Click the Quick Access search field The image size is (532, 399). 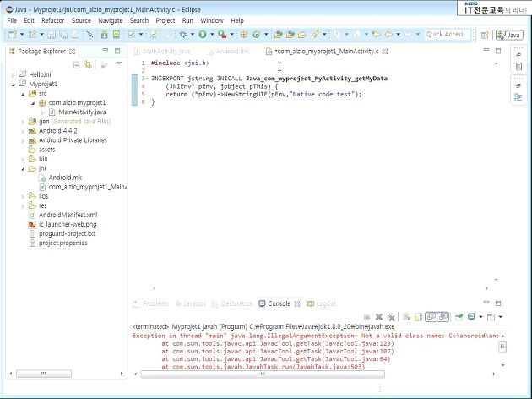click(x=447, y=35)
